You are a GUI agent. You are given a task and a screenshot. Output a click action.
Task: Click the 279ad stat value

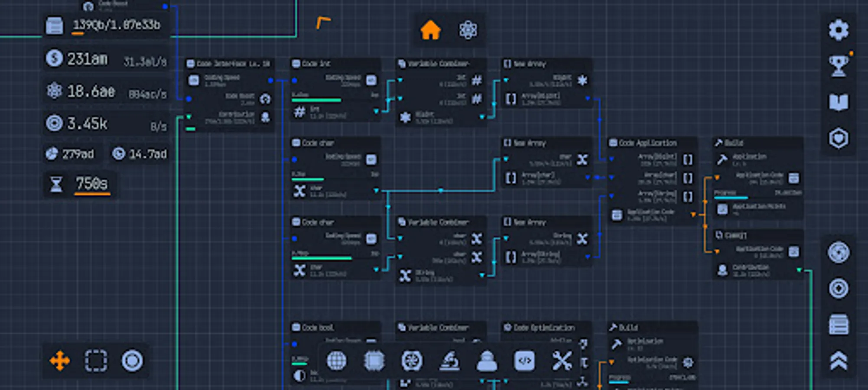(x=78, y=154)
